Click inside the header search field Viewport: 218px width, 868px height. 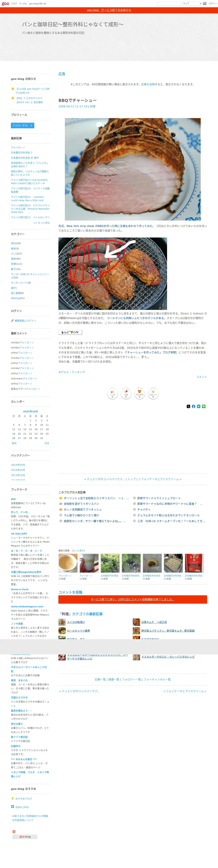click(169, 3)
